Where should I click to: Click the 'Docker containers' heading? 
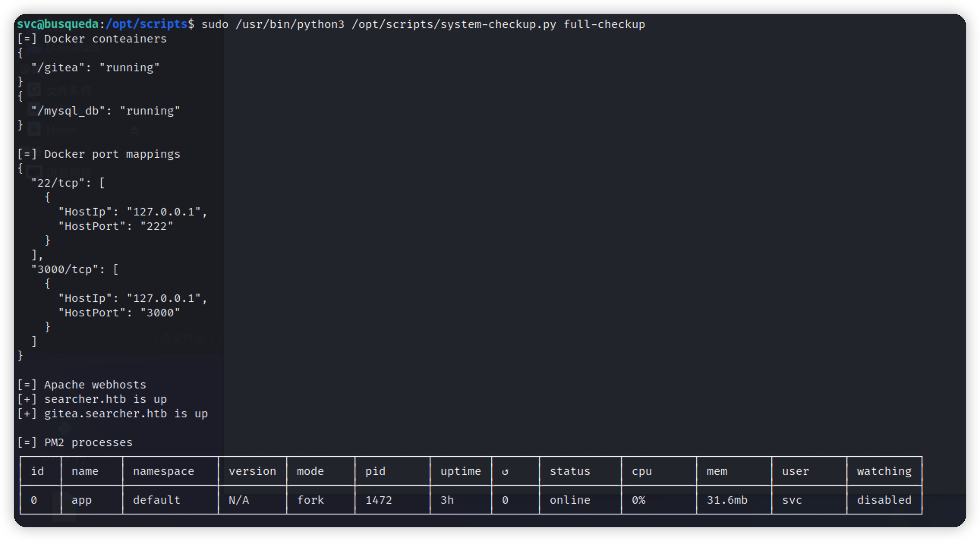[105, 39]
